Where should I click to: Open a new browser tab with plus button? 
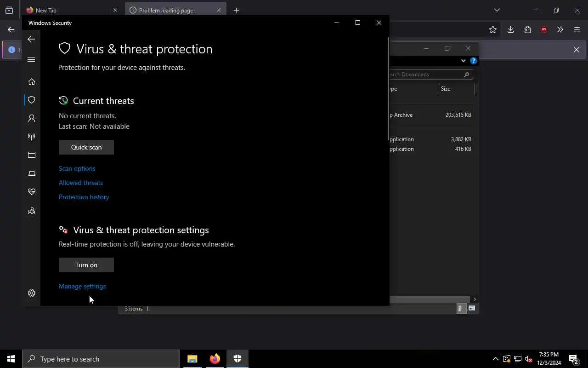point(236,10)
